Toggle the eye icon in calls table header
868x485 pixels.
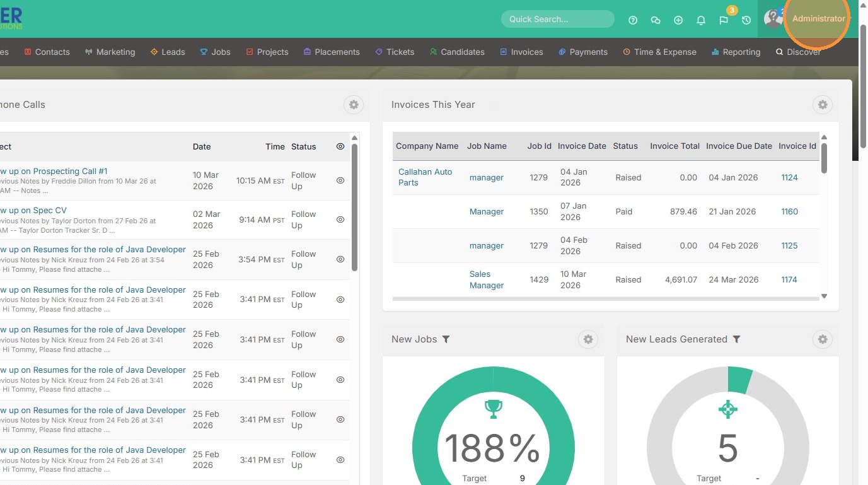point(340,146)
